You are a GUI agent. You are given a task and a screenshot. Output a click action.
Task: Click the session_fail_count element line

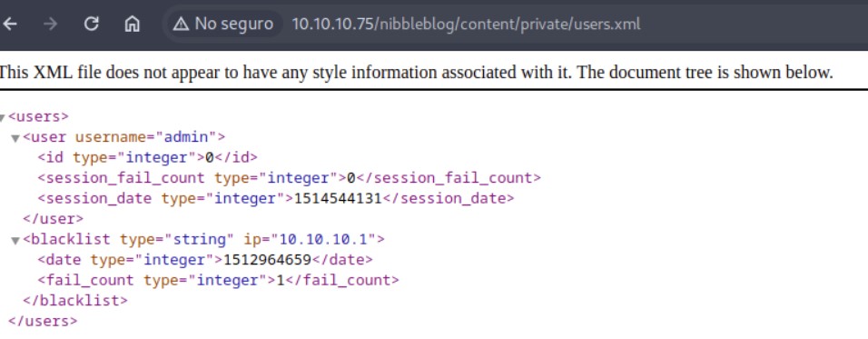[x=289, y=178]
